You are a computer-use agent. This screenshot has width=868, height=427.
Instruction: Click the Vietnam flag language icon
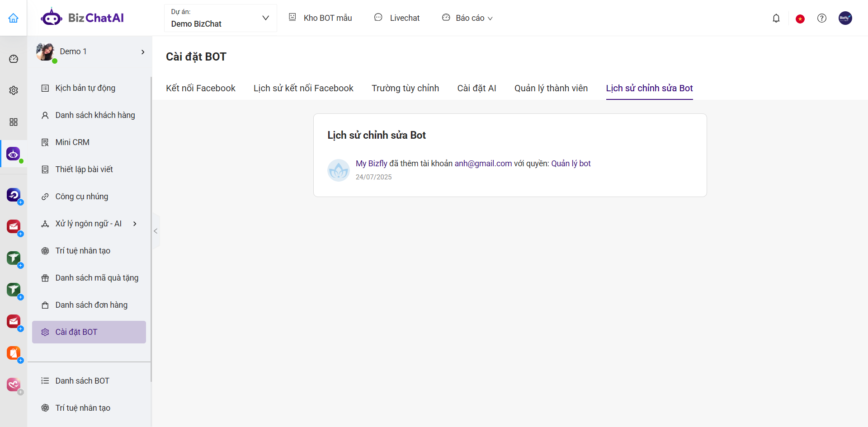tap(800, 19)
